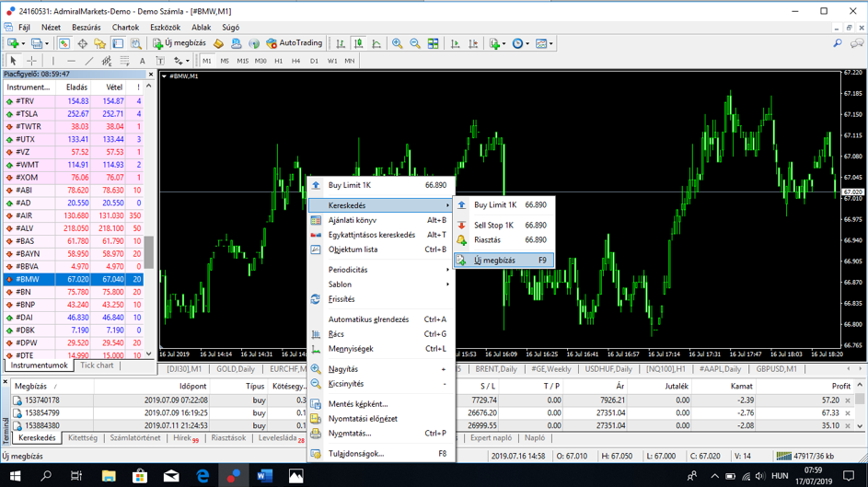Expand the indicators list dropdown arrow
868x487 pixels.
pyautogui.click(x=503, y=43)
